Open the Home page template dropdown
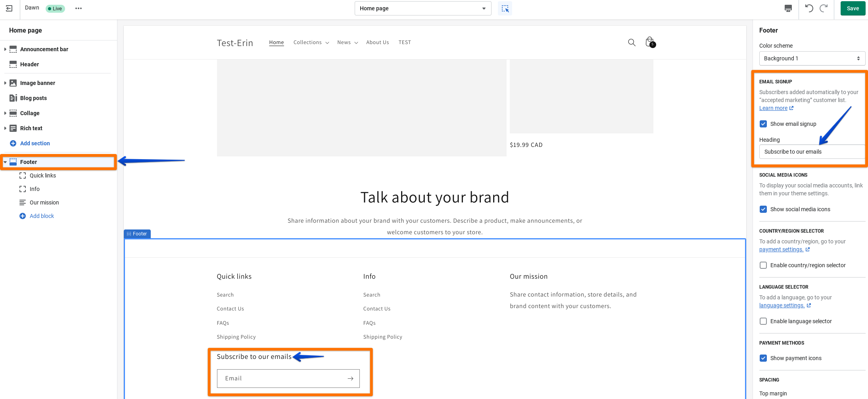 [x=422, y=8]
